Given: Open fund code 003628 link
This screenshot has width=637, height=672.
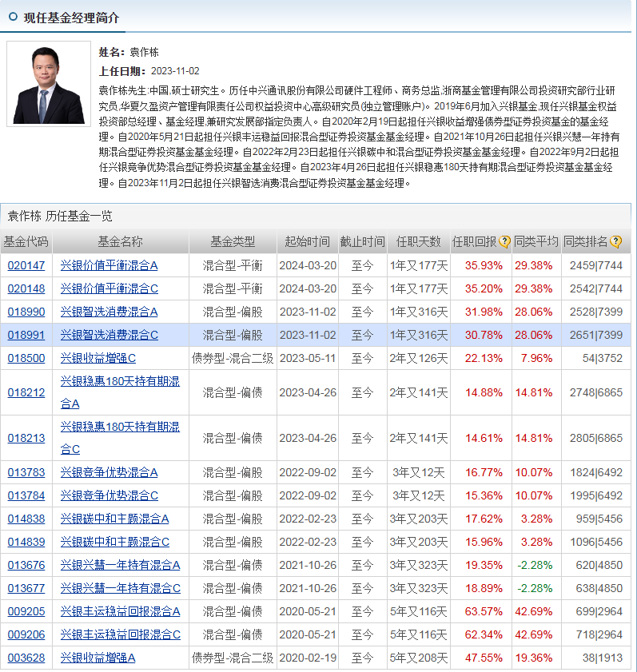Looking at the screenshot, I should coord(26,658).
